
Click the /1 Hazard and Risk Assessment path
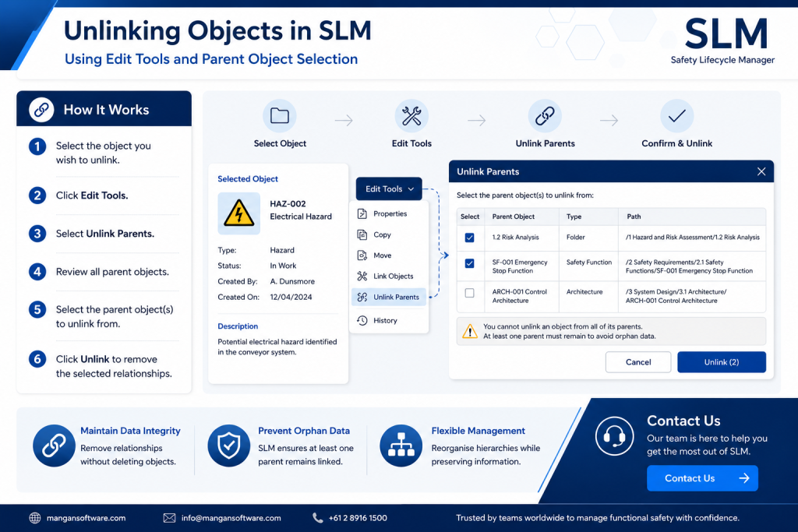(x=693, y=238)
